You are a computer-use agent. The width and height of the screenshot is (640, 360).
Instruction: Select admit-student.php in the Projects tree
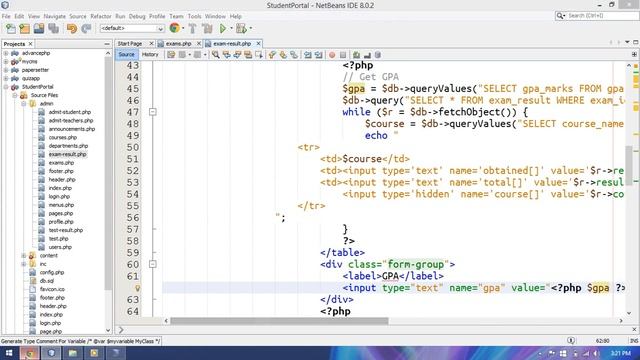point(70,112)
